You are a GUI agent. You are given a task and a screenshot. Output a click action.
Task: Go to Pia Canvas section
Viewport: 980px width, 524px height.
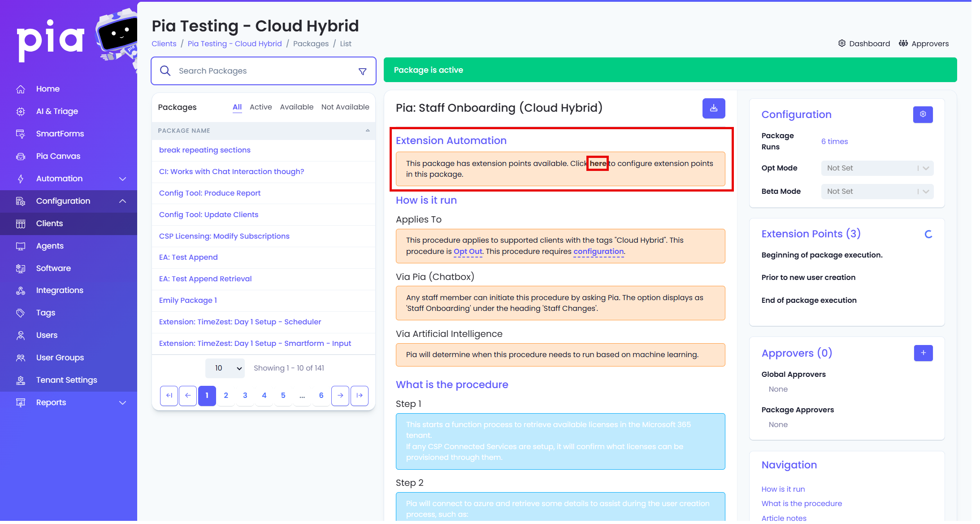point(58,156)
